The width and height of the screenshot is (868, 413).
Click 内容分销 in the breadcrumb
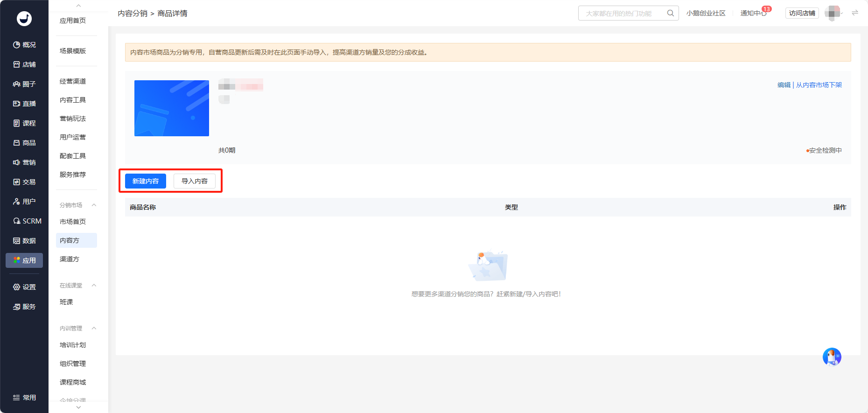tap(133, 14)
